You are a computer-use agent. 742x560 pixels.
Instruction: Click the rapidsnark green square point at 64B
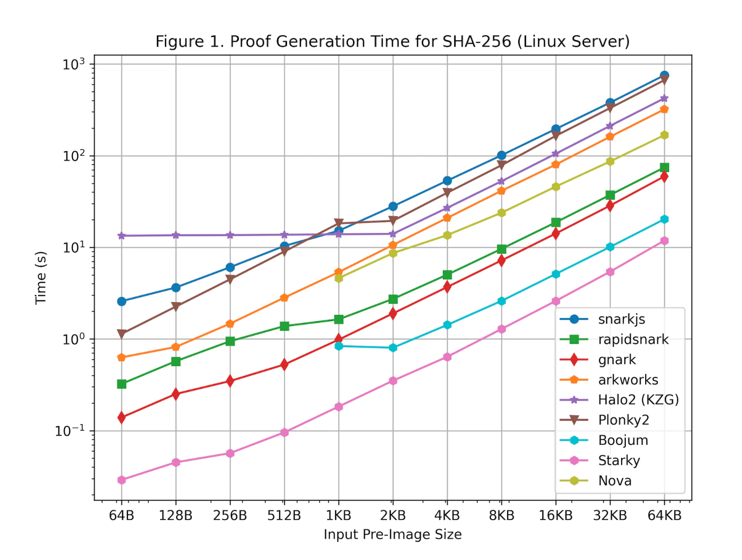(122, 384)
